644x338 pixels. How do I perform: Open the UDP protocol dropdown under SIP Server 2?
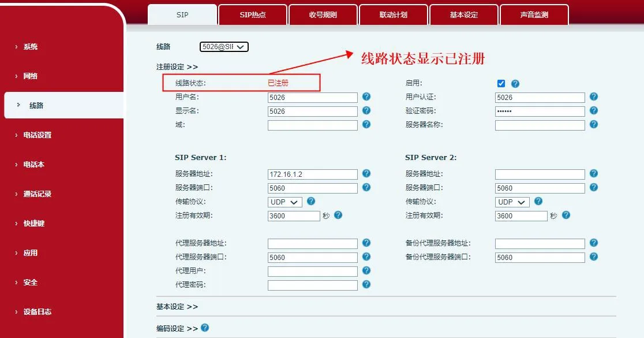pyautogui.click(x=511, y=202)
